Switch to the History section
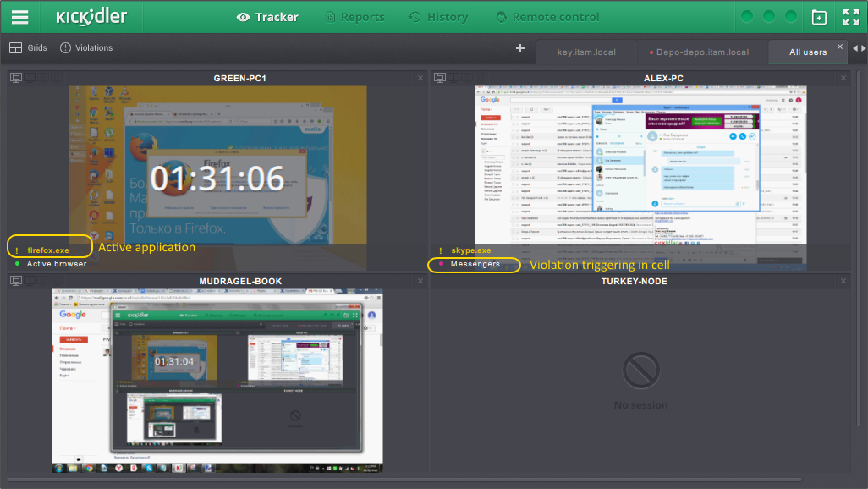 pos(438,17)
